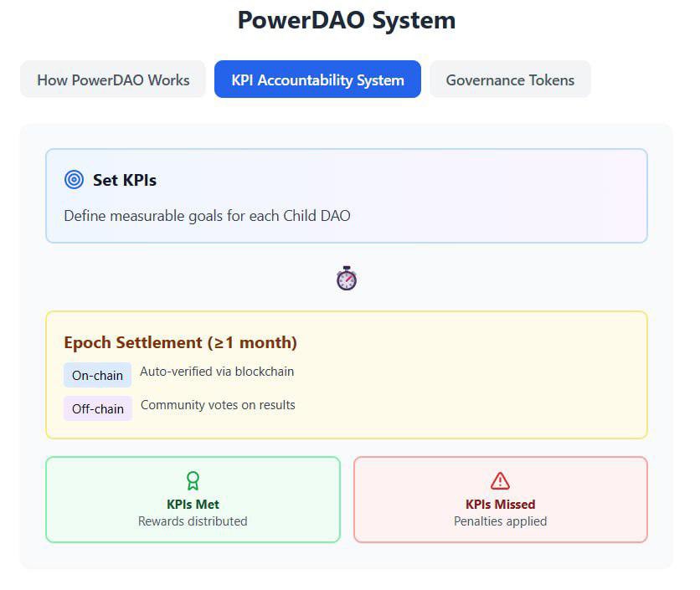Click the target icon beside Set KPIs
This screenshot has height=590, width=700.
click(x=75, y=180)
